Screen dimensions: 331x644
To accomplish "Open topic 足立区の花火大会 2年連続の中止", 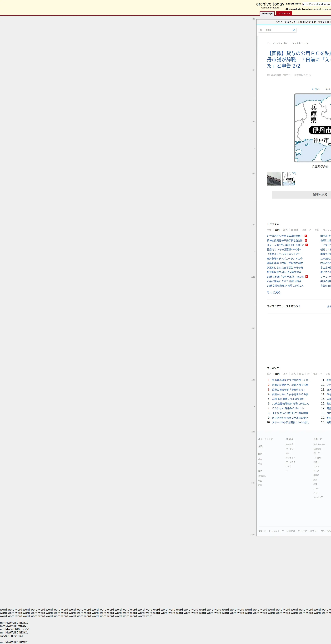I will [285, 236].
